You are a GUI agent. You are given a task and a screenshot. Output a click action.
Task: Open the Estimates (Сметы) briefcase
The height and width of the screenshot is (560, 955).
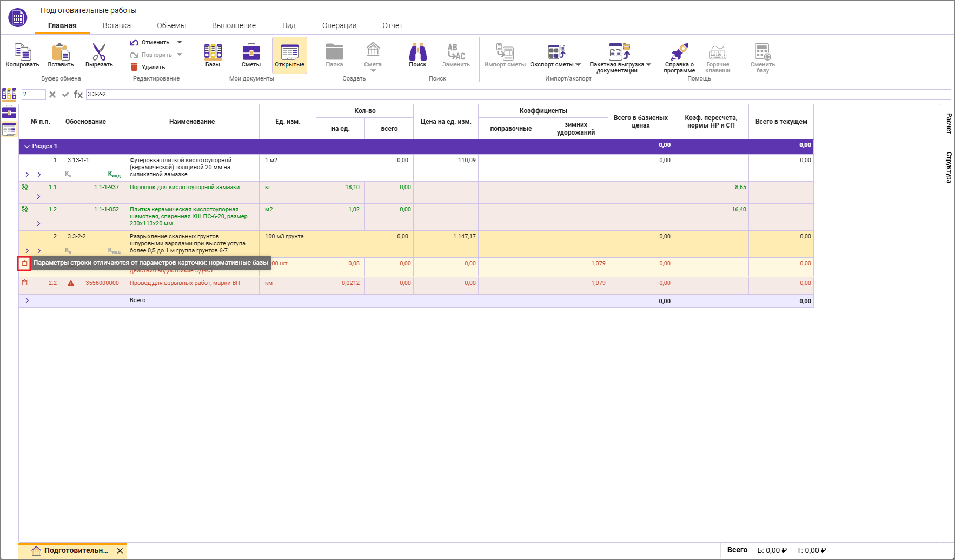251,53
